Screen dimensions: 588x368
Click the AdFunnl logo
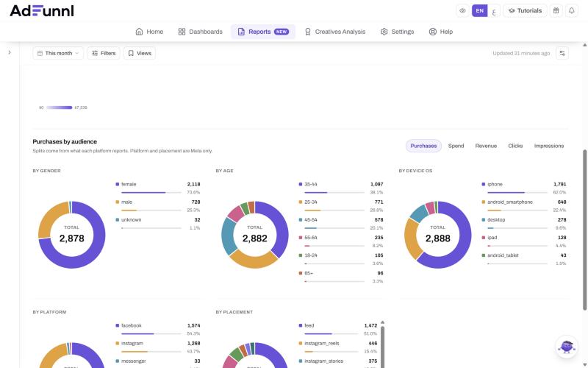(42, 10)
